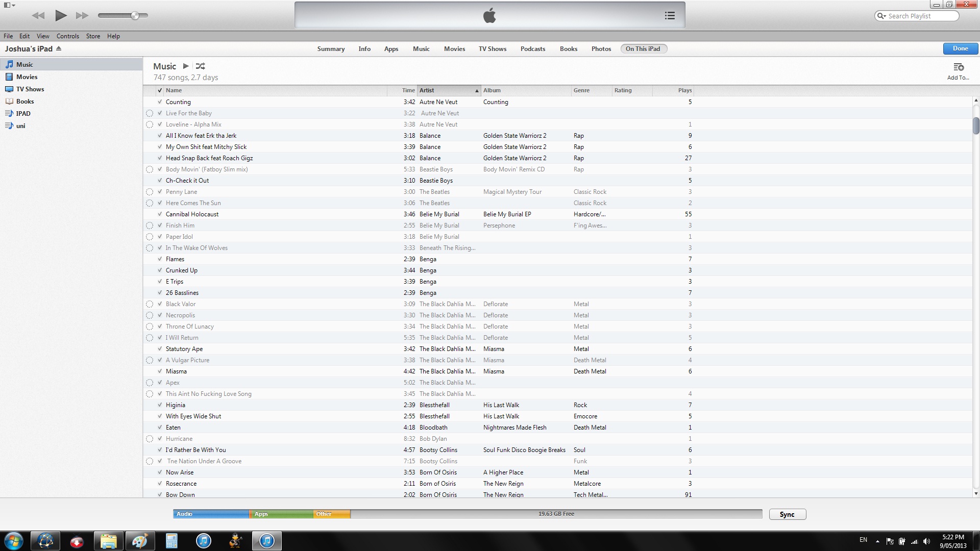980x551 pixels.
Task: Switch to the TV Shows tab
Action: coord(493,49)
